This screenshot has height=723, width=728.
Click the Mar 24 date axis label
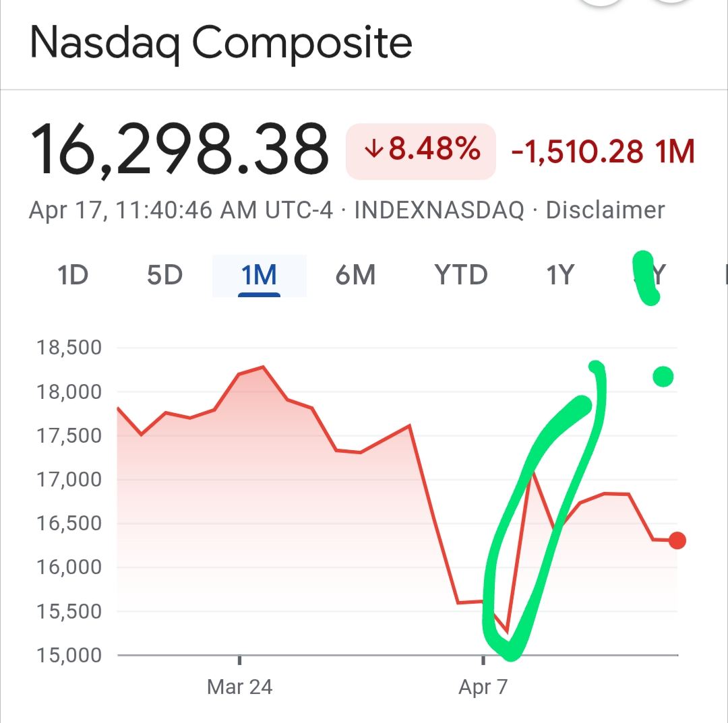click(x=239, y=687)
